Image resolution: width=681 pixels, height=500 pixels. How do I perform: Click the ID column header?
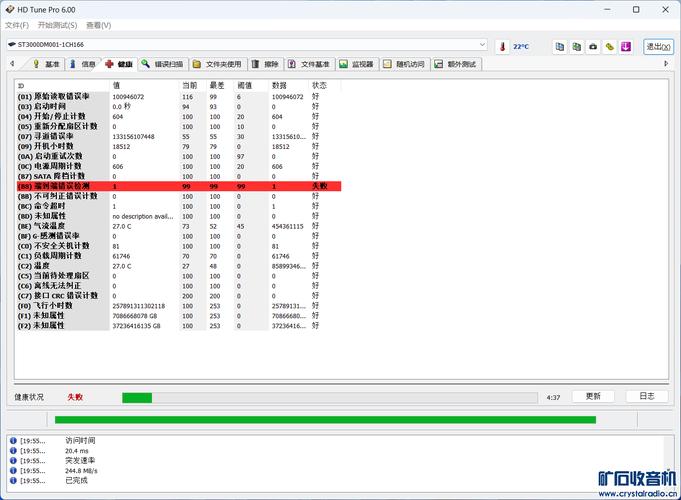pyautogui.click(x=62, y=86)
